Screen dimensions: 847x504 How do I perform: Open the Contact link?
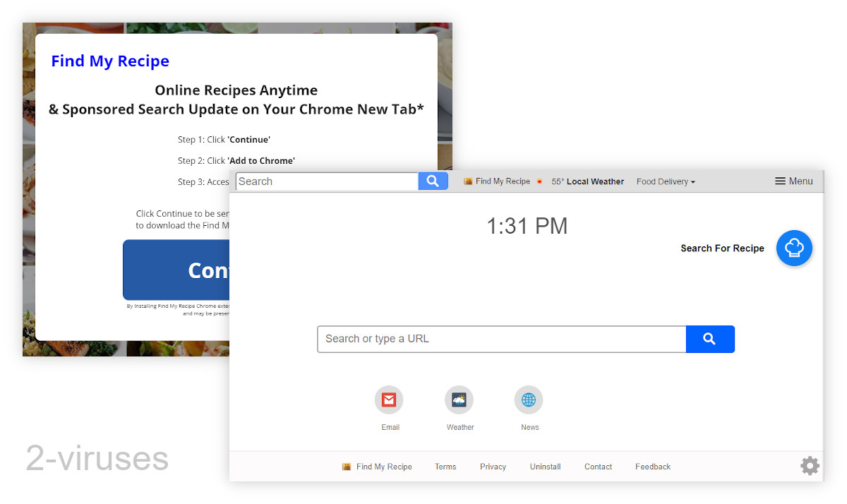(x=597, y=466)
